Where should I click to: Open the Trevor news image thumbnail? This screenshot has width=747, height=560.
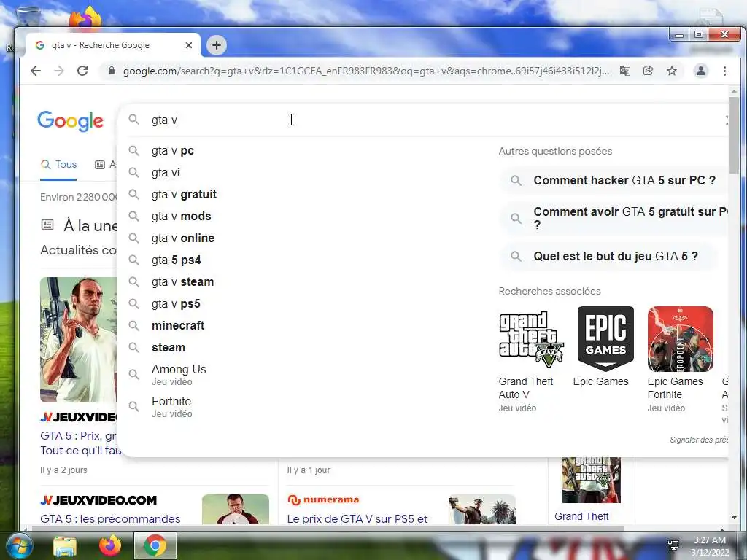click(78, 340)
